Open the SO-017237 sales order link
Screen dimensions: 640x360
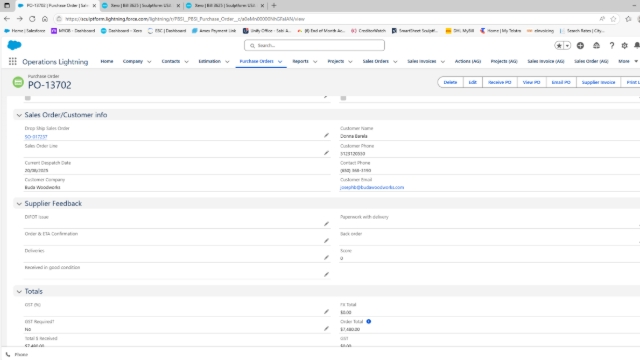[x=36, y=137]
